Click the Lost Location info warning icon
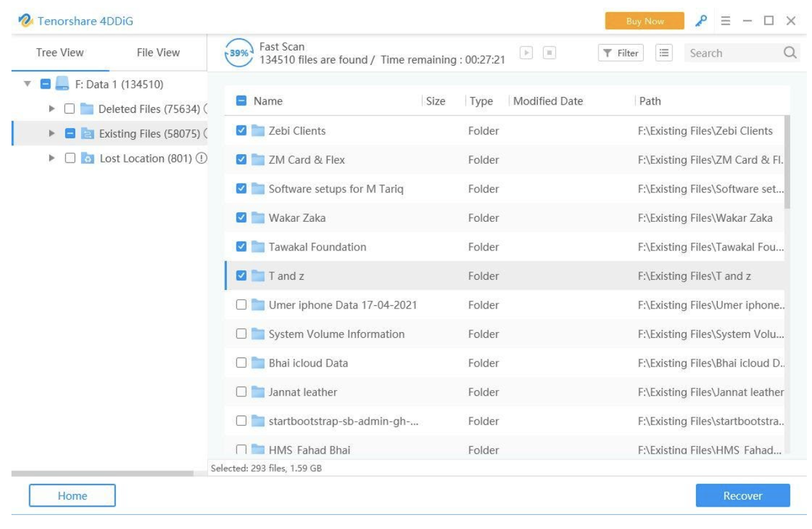This screenshot has height=529, width=812. [x=202, y=159]
